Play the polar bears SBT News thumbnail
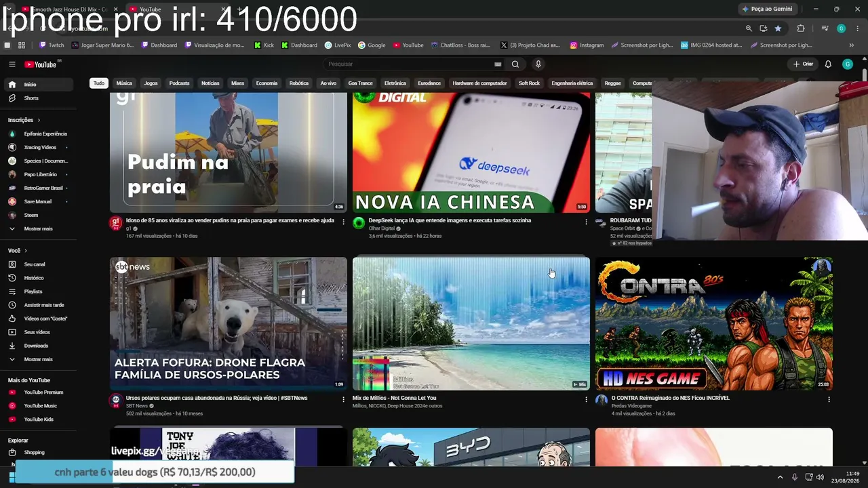Image resolution: width=868 pixels, height=488 pixels. 229,323
